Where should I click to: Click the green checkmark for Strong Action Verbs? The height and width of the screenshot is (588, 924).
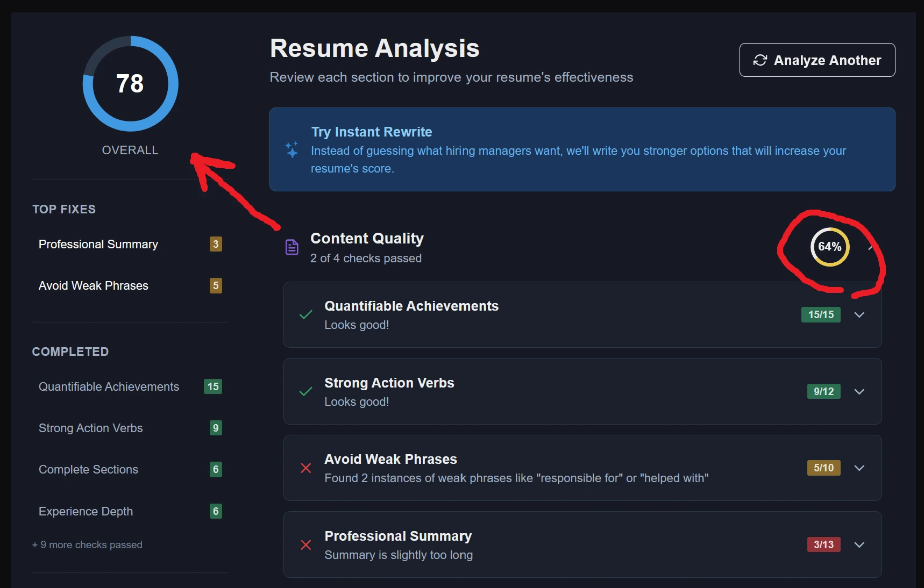[305, 392]
